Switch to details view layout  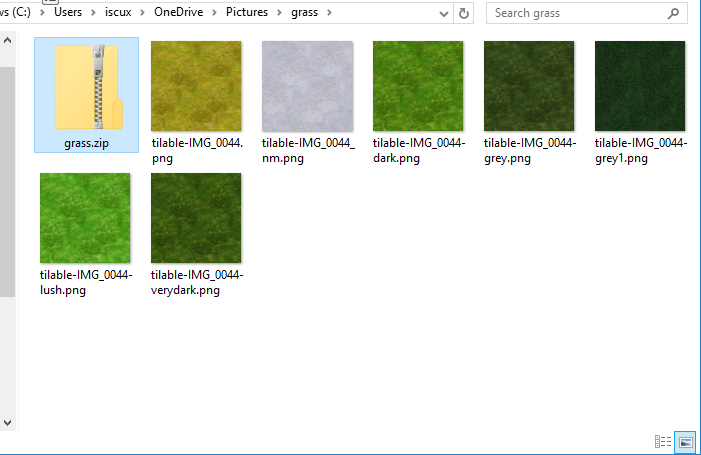click(x=663, y=442)
